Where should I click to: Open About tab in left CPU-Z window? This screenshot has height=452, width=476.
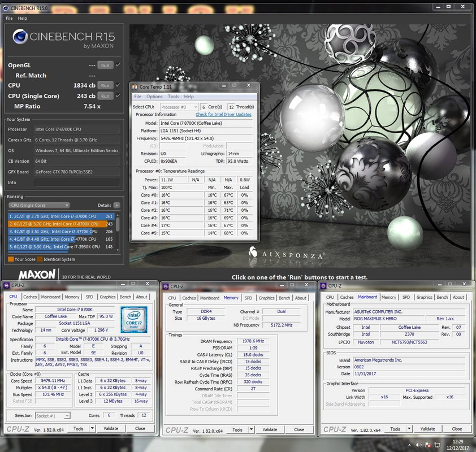pos(141,297)
